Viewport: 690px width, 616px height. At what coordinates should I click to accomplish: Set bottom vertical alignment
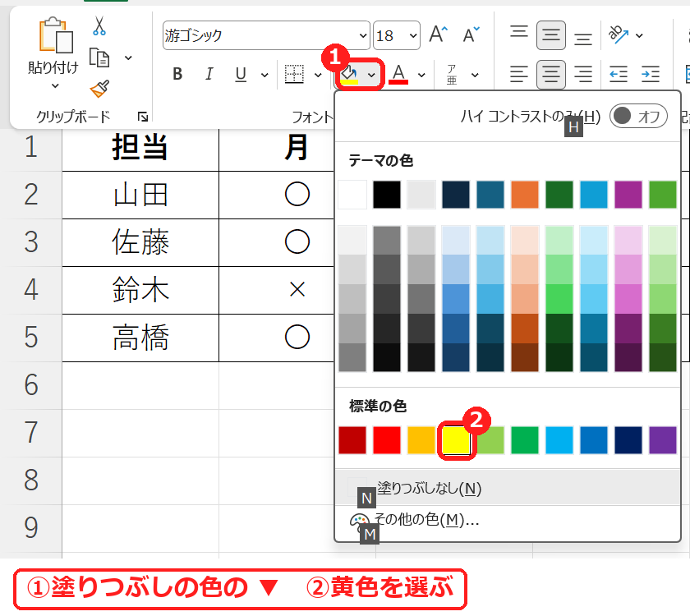(x=583, y=39)
